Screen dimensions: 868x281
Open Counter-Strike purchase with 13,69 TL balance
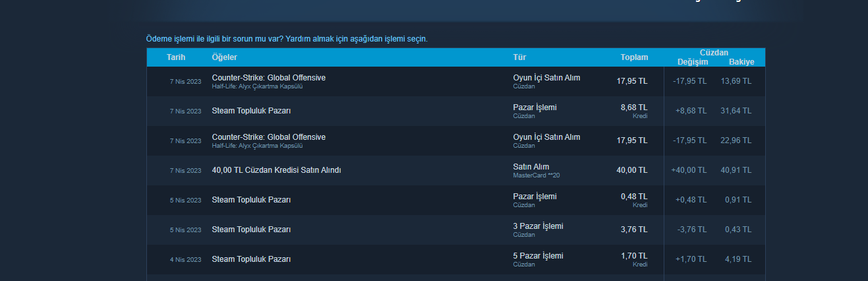(268, 78)
